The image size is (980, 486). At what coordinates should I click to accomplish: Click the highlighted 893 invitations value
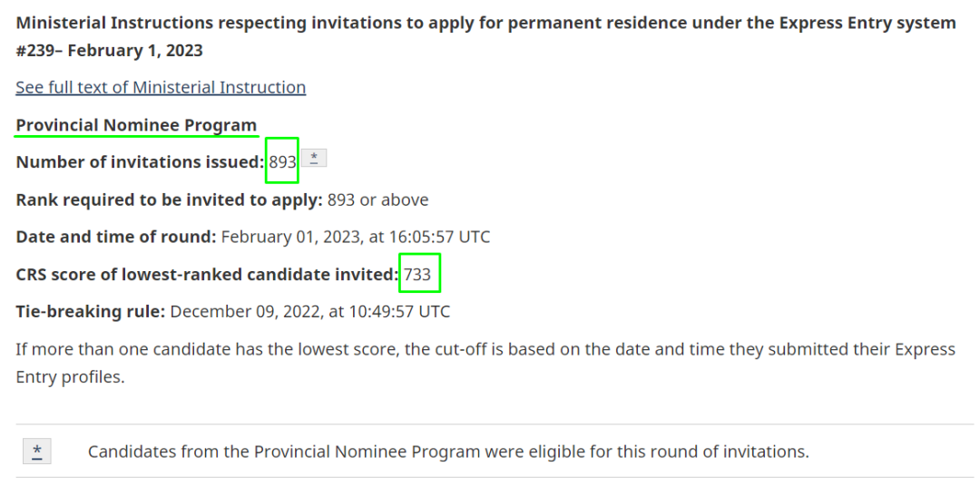pyautogui.click(x=282, y=162)
